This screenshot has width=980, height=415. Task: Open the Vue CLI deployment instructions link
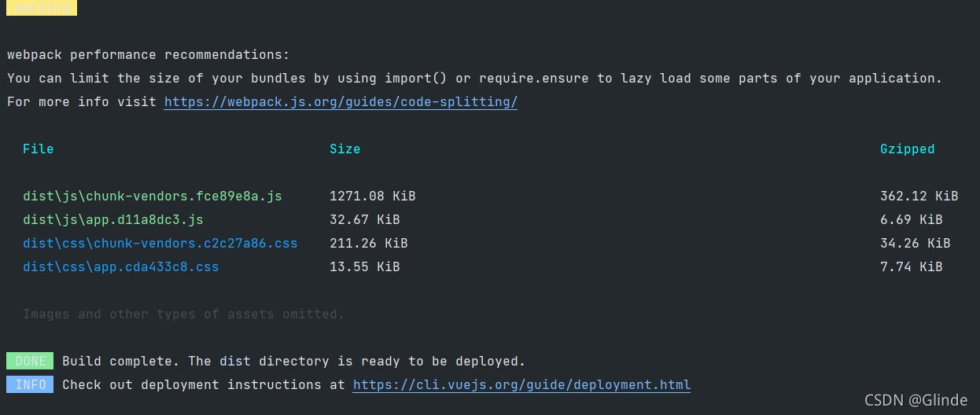(521, 385)
